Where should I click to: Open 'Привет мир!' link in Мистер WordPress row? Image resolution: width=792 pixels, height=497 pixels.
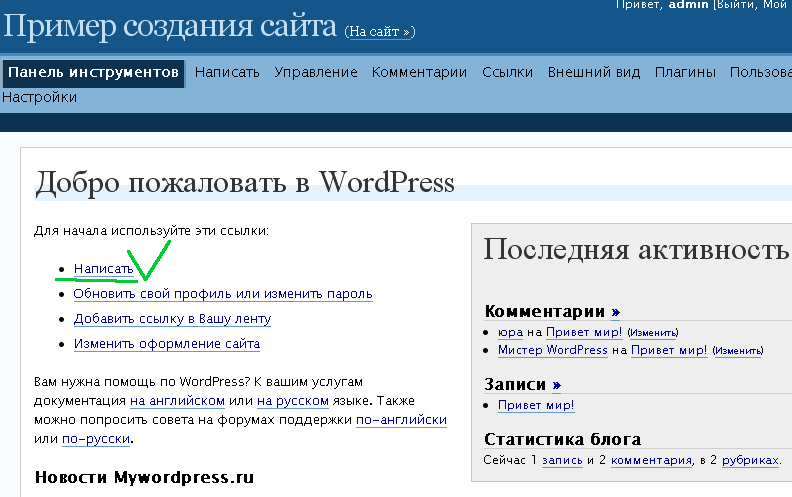coord(669,350)
